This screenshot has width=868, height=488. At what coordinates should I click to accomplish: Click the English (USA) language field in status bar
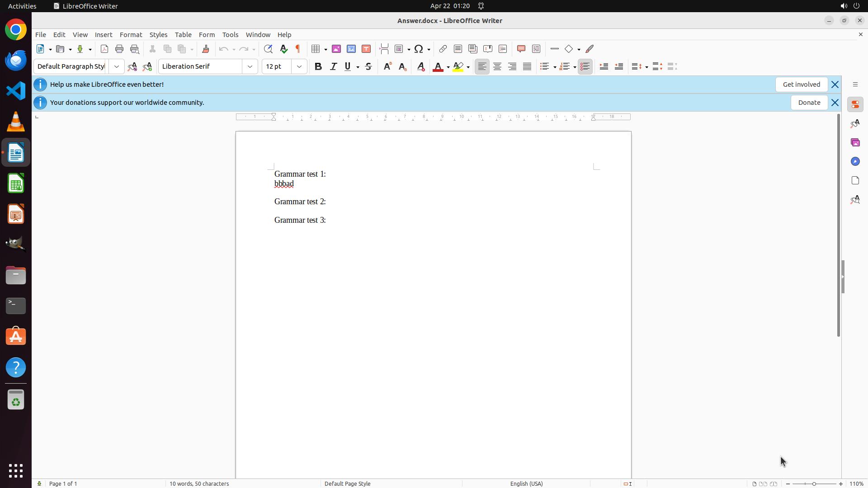(x=526, y=483)
